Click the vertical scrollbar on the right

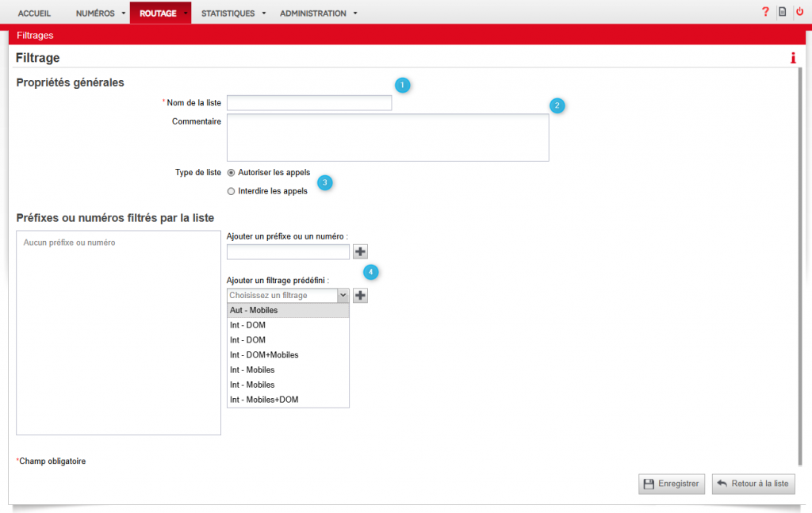coord(799,262)
